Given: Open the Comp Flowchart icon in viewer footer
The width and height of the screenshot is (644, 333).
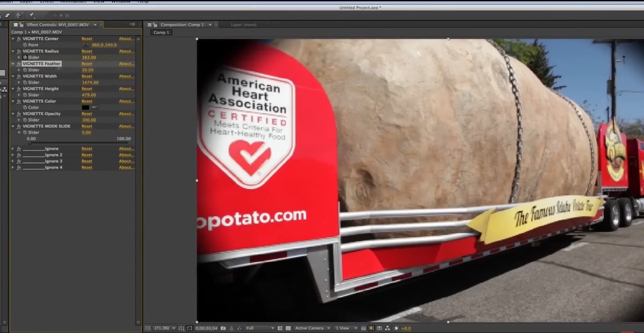Looking at the screenshot, I should pyautogui.click(x=387, y=328).
